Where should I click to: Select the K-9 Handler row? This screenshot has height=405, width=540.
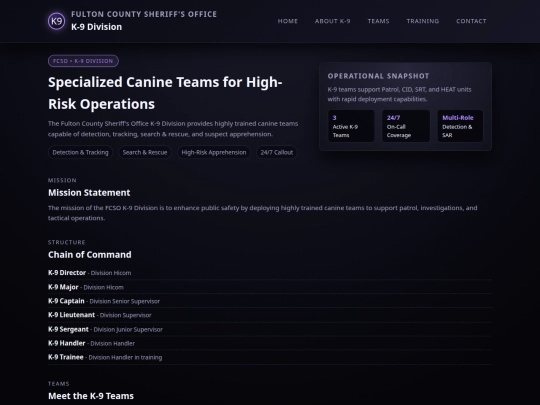(x=270, y=343)
